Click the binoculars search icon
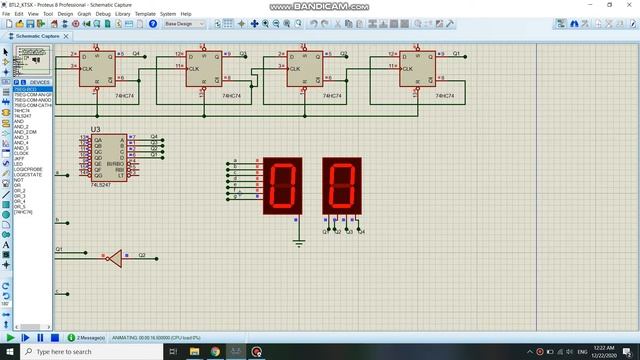Screen dimensions: 640x360 (574, 24)
